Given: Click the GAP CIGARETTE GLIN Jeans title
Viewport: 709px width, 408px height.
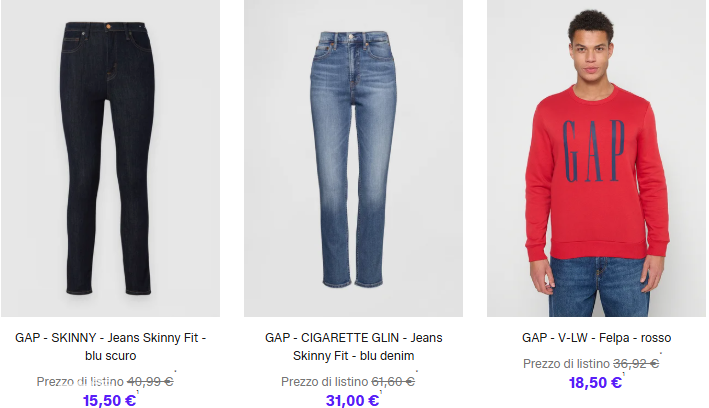Looking at the screenshot, I should click(x=353, y=347).
